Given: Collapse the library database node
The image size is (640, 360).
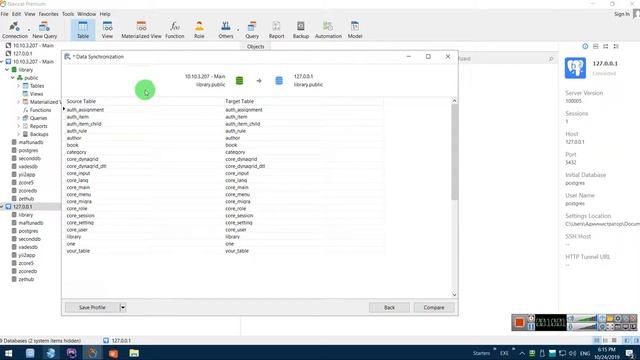Looking at the screenshot, I should point(7,70).
